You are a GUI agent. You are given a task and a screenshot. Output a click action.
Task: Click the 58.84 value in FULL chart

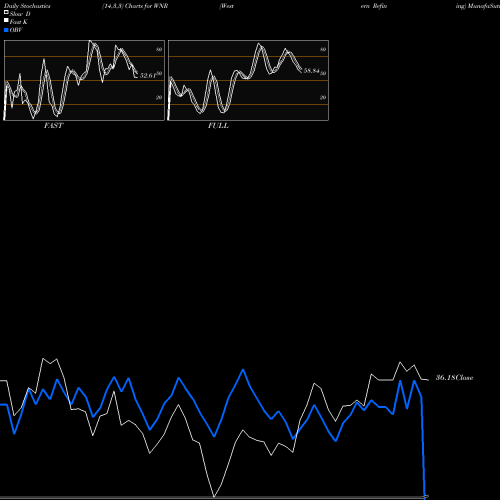click(x=311, y=71)
